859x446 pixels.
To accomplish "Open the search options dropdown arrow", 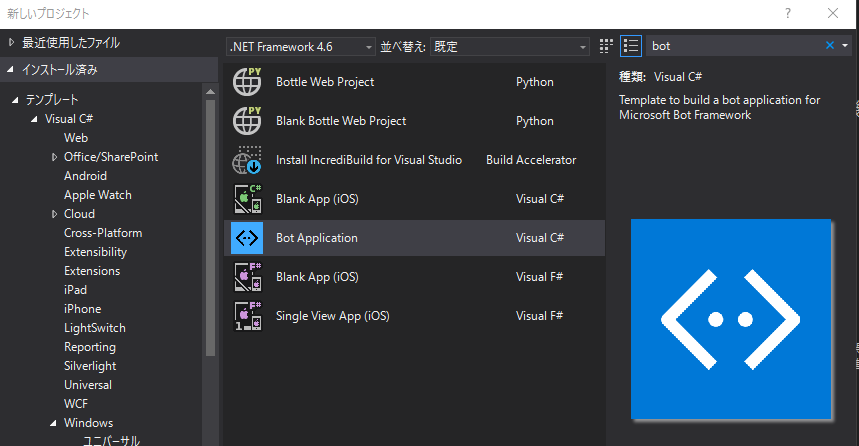I will [x=845, y=45].
